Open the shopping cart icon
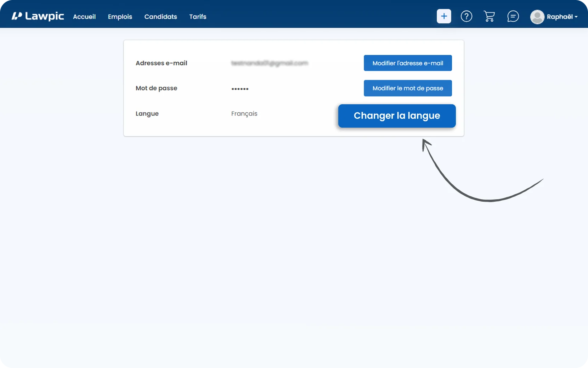Image resolution: width=588 pixels, height=368 pixels. (x=489, y=16)
